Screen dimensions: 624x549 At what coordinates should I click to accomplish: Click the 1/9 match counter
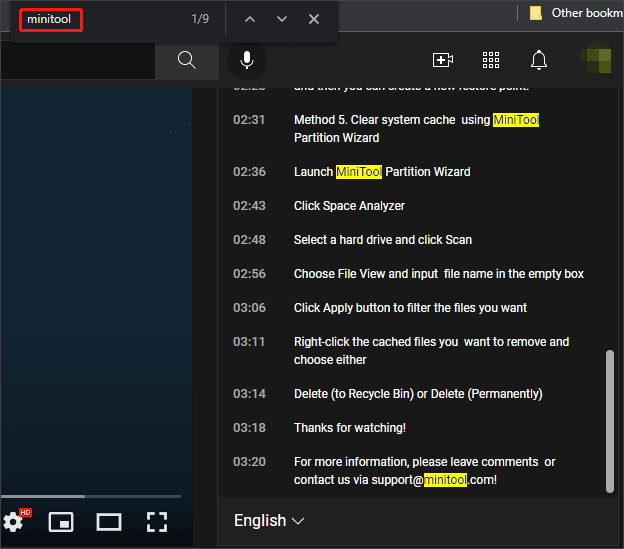(x=200, y=19)
